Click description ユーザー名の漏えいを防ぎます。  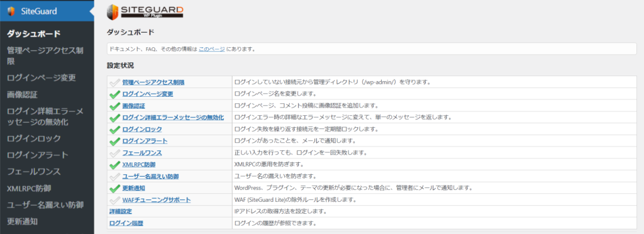point(275,177)
